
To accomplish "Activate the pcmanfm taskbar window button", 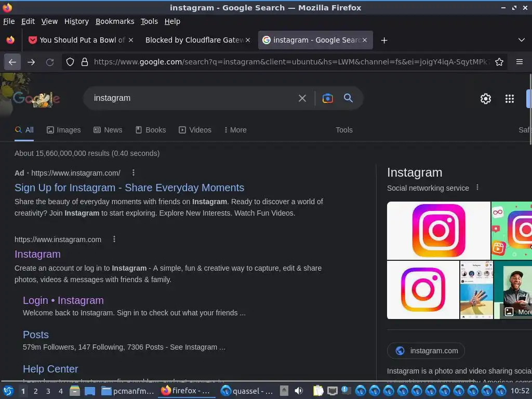I will click(x=128, y=391).
